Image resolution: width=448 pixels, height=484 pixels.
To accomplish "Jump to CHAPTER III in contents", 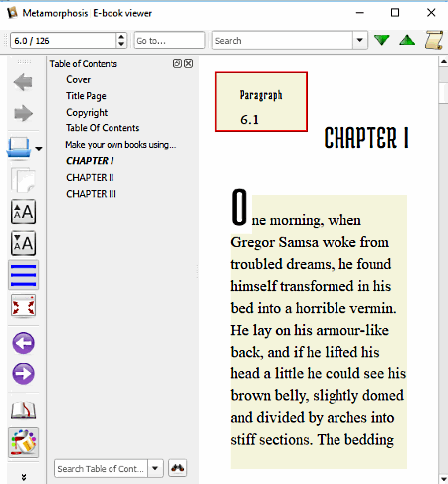I will coord(91,194).
